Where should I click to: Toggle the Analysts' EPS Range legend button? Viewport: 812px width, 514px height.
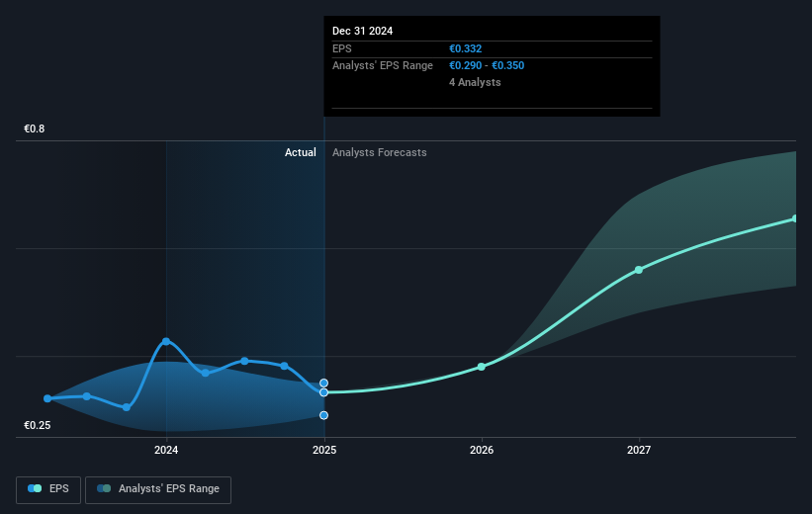click(158, 489)
